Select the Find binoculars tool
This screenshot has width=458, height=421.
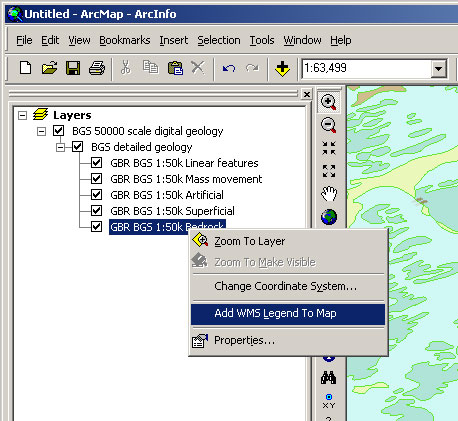(329, 378)
